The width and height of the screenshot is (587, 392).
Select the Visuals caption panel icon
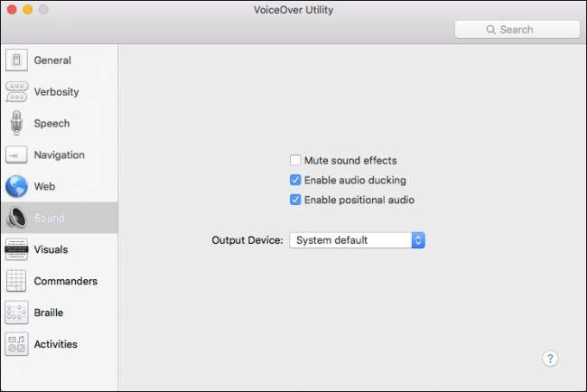click(x=16, y=249)
